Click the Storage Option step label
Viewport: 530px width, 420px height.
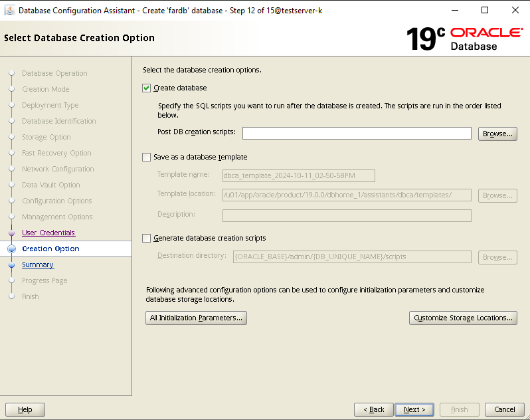tap(46, 137)
